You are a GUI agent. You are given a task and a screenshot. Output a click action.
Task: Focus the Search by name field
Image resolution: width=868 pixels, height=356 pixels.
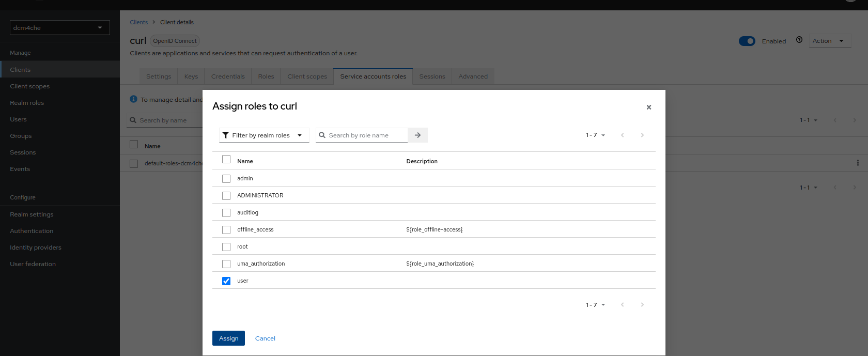165,120
